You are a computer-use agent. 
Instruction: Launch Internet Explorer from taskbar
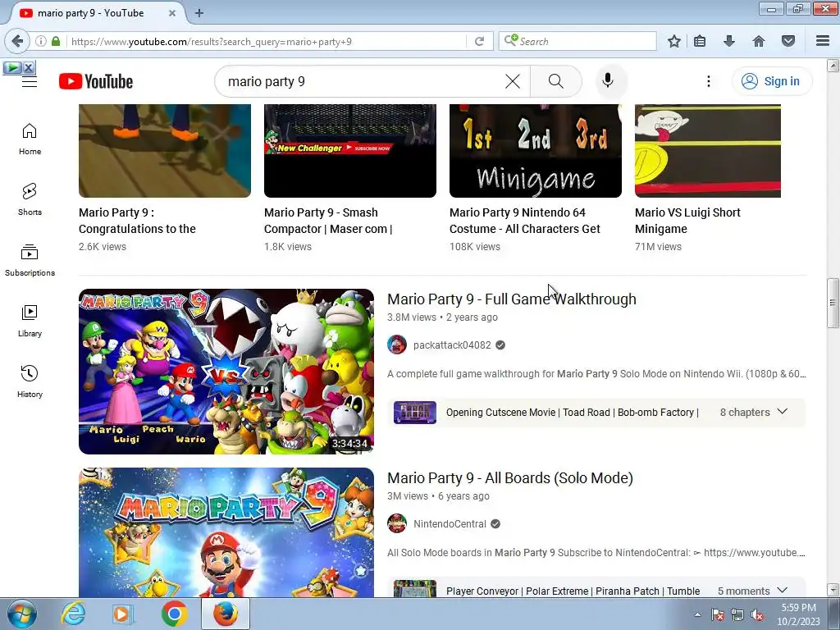coord(73,614)
